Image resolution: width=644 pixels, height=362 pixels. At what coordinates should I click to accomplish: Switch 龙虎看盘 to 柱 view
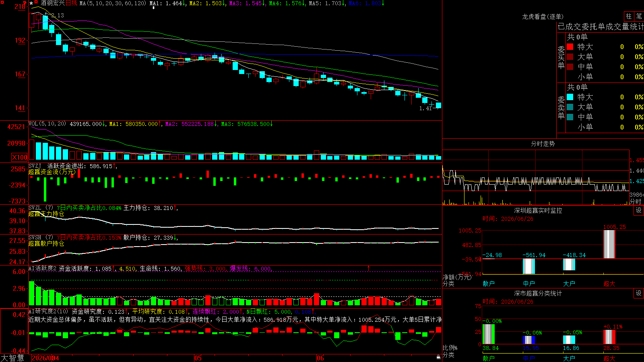(x=629, y=16)
